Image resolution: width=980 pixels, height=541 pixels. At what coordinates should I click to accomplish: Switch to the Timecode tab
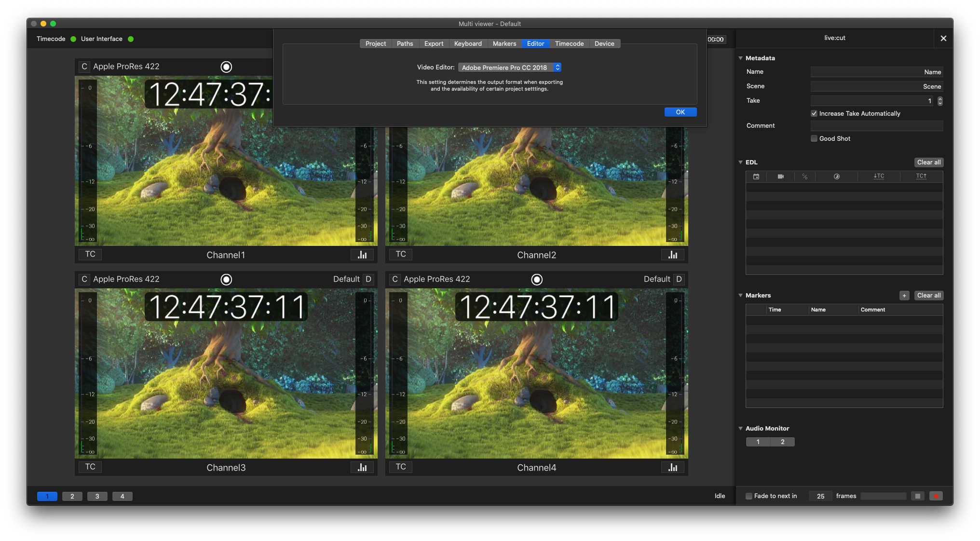click(x=569, y=43)
